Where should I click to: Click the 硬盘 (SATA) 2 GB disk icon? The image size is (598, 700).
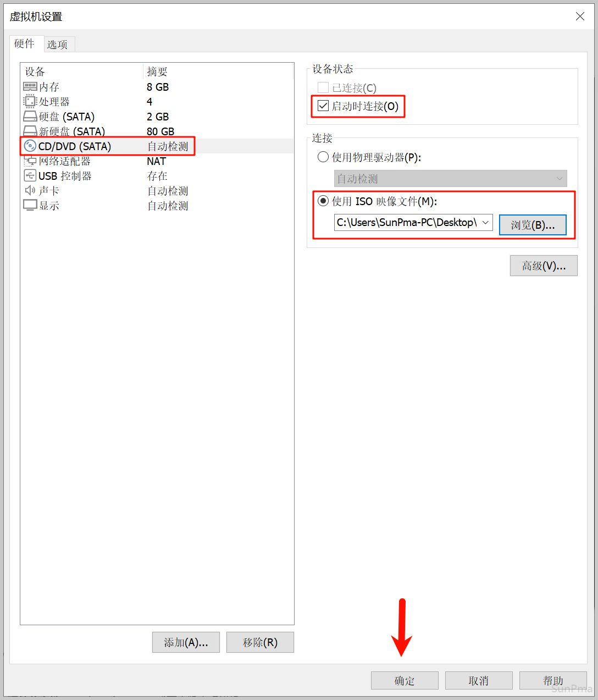click(x=30, y=117)
